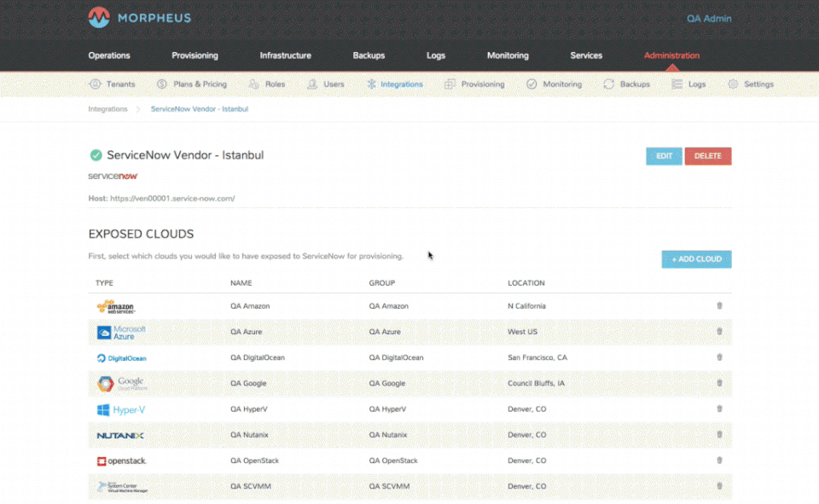
Task: Click the Morpheus logo icon
Action: (99, 17)
